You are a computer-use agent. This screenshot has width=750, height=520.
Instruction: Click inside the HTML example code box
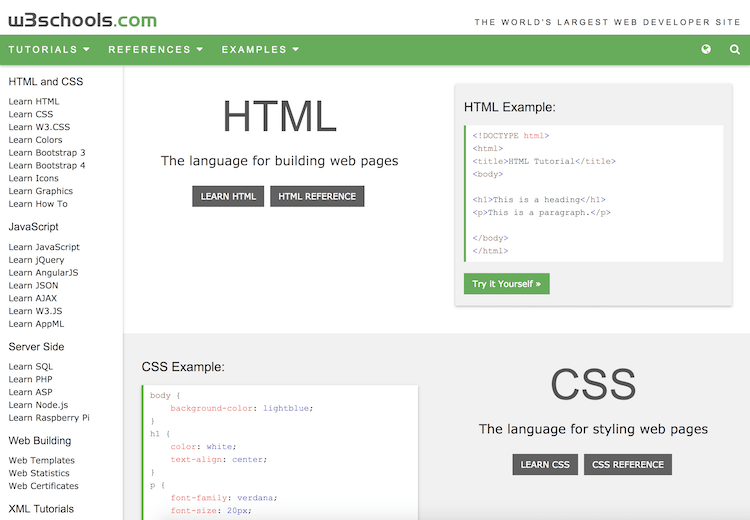click(x=596, y=194)
